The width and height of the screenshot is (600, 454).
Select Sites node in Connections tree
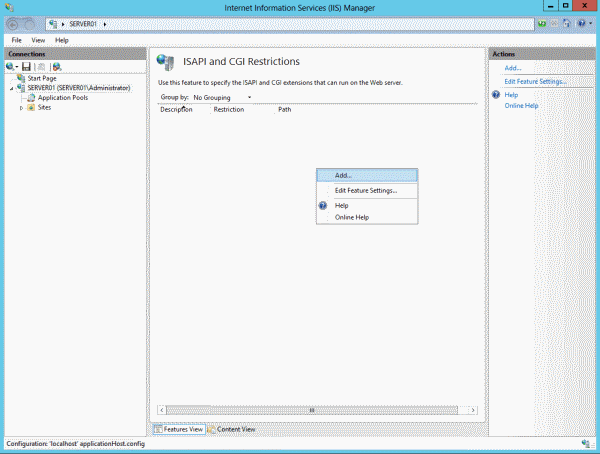44,108
